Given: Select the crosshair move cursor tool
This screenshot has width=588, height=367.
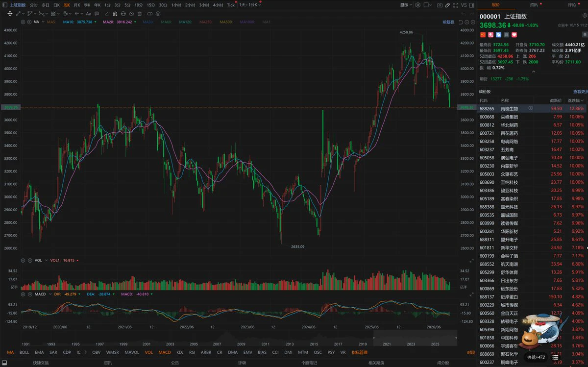Looking at the screenshot, I should click(x=10, y=14).
